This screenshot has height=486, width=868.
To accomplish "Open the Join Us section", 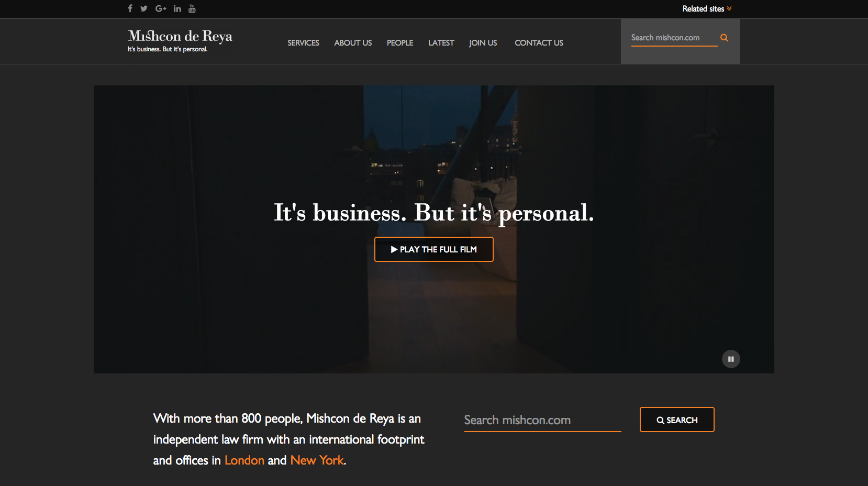I will (483, 43).
